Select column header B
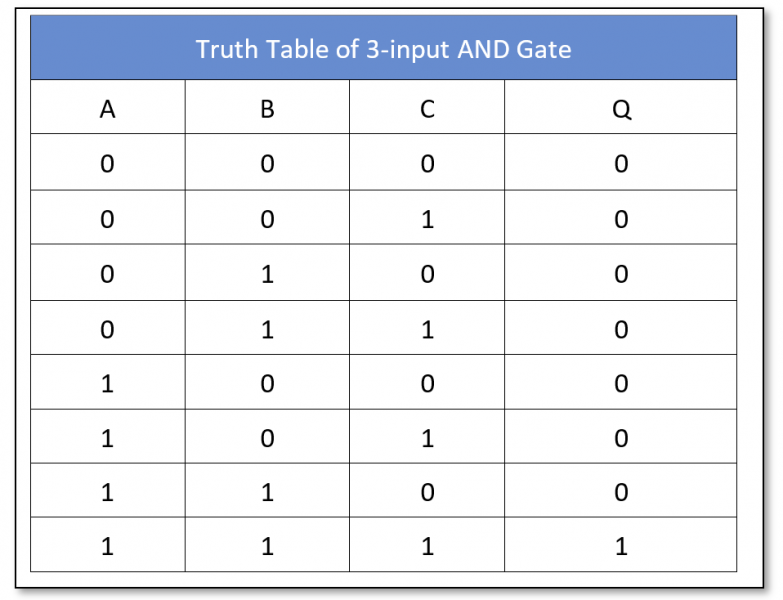Viewport: 783px width, 600px height. 267,107
